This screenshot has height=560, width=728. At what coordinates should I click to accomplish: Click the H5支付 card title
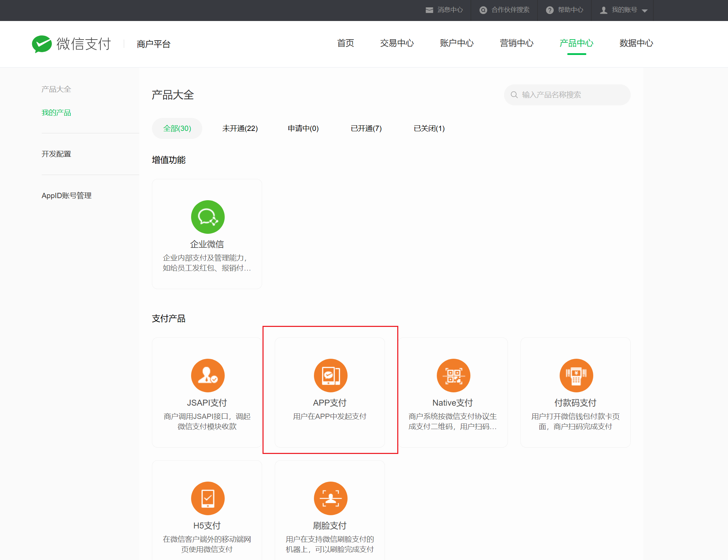pos(207,525)
